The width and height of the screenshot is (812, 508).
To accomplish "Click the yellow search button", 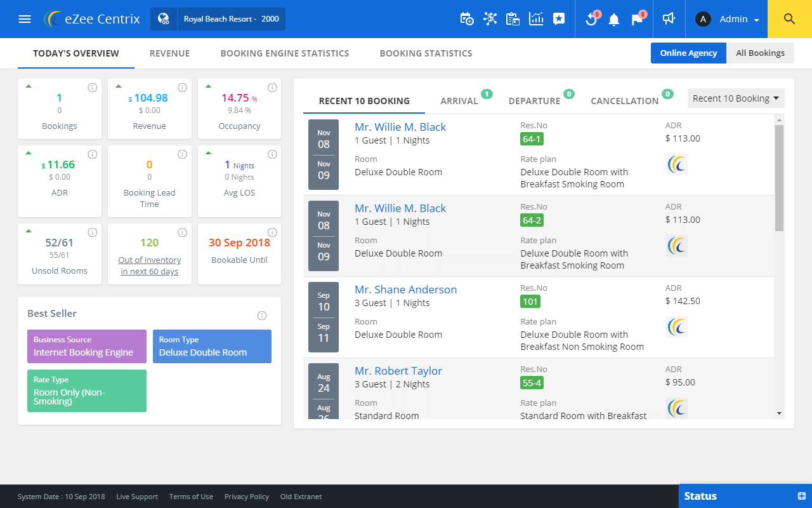I will [x=790, y=19].
